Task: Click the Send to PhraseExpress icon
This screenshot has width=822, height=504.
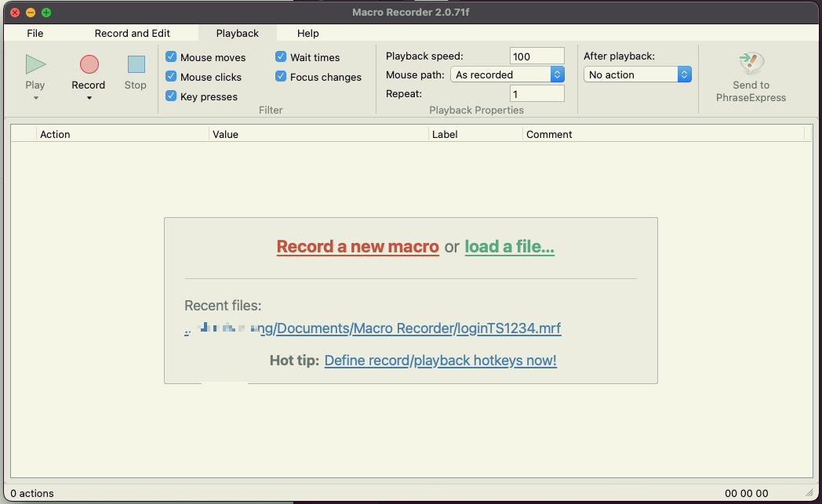Action: [751, 63]
